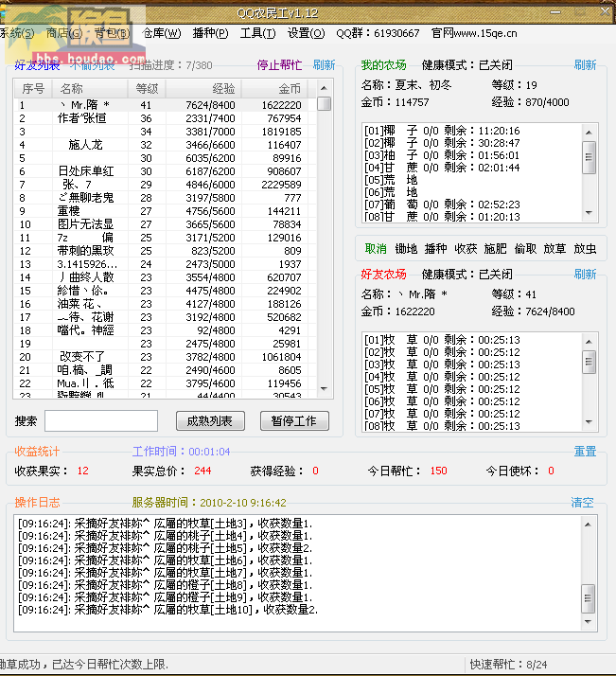Select friend row 改变不了
Screen dimensions: 616x676
[x=166, y=357]
